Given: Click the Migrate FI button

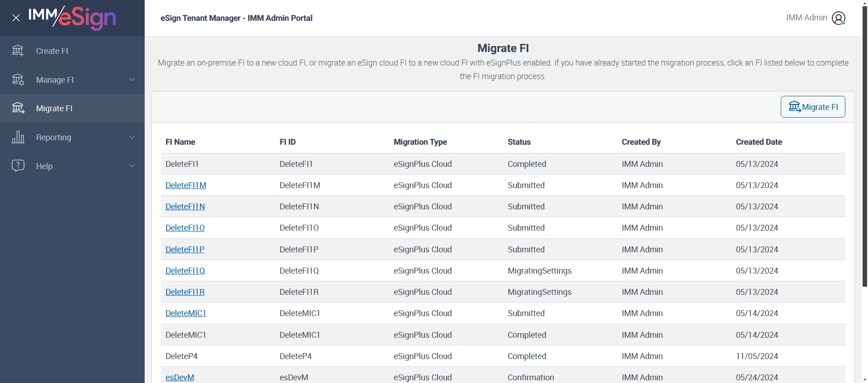Looking at the screenshot, I should [x=813, y=107].
